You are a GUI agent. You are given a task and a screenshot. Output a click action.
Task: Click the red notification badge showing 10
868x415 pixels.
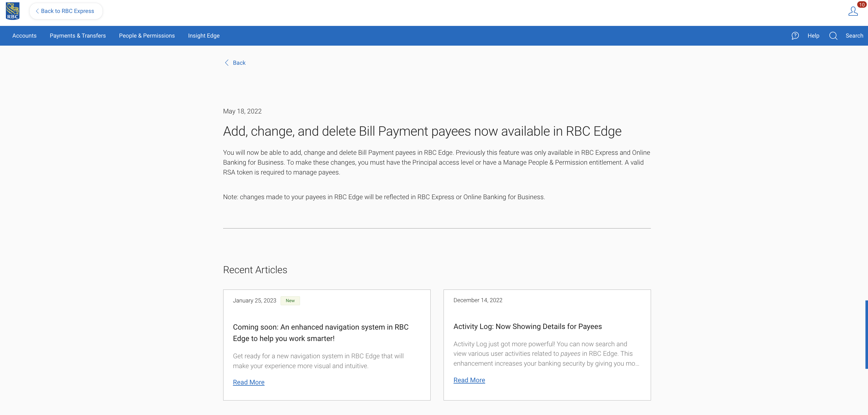[x=862, y=5]
